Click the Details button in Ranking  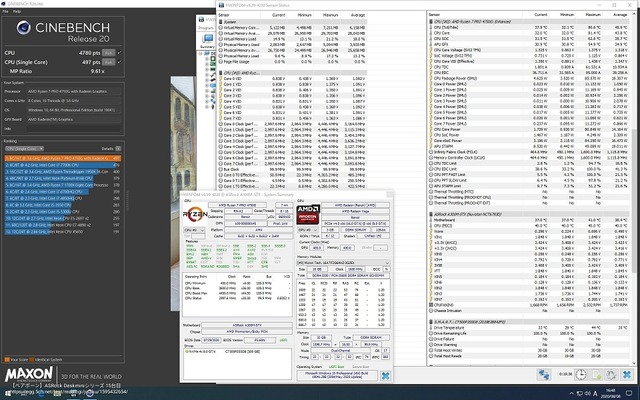(118, 149)
